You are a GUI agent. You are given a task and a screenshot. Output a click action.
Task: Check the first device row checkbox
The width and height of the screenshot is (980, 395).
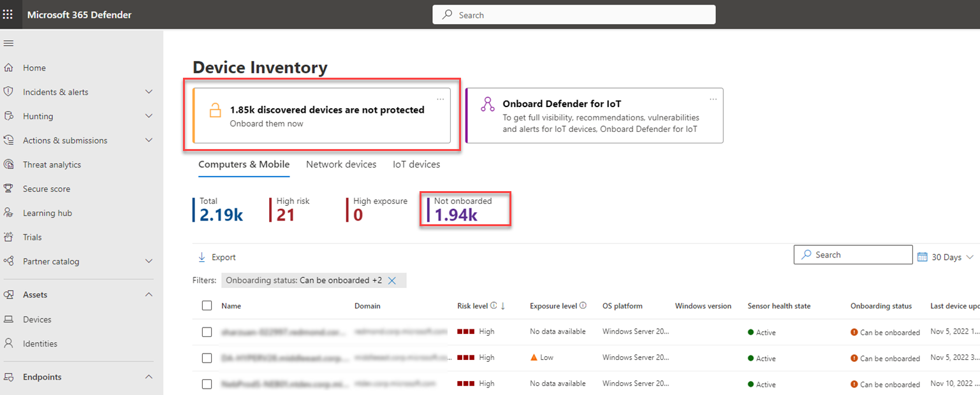click(x=207, y=332)
